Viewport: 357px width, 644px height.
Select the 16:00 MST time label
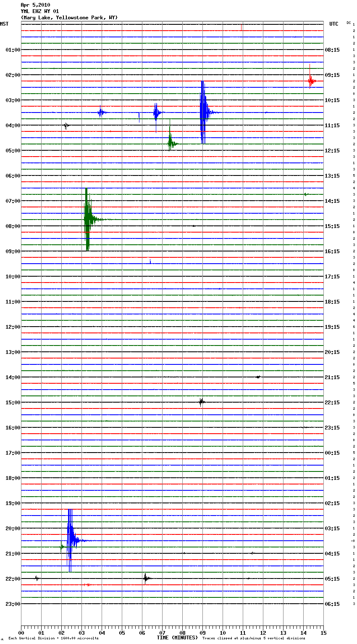point(13,428)
